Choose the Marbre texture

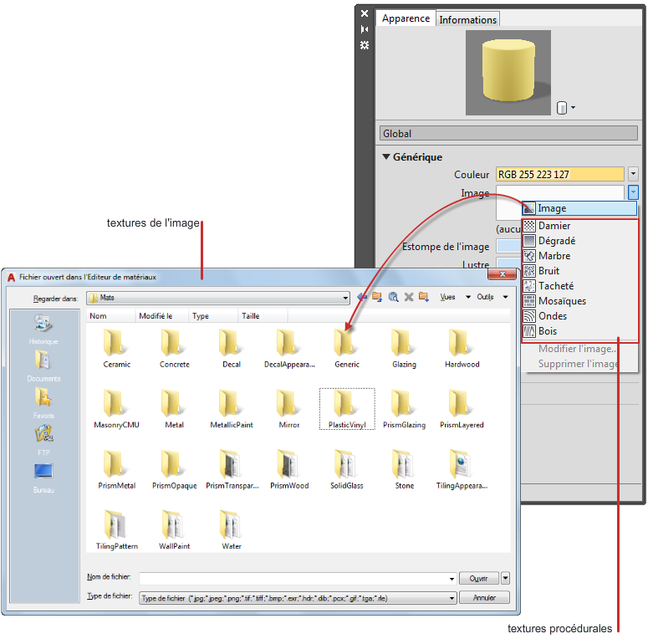(579, 256)
